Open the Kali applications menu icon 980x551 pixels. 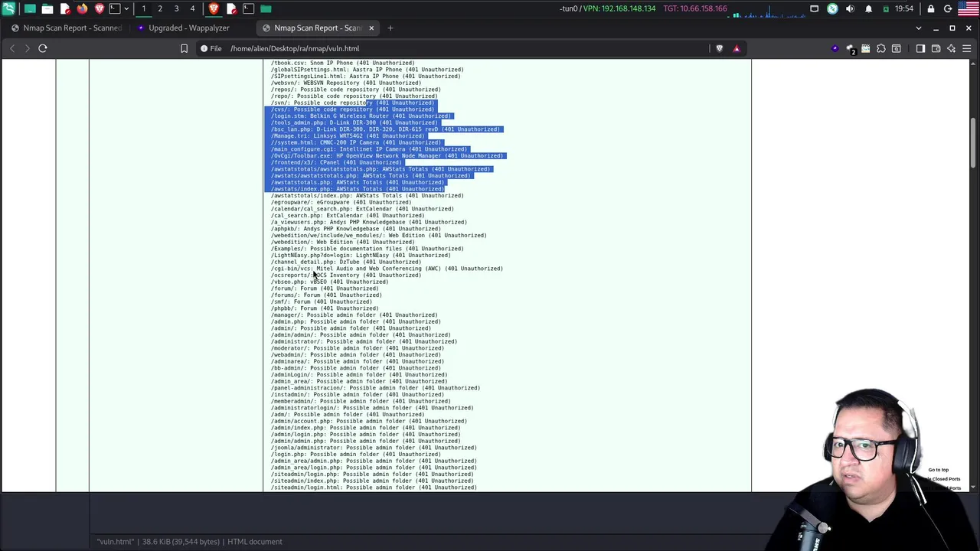tap(8, 8)
